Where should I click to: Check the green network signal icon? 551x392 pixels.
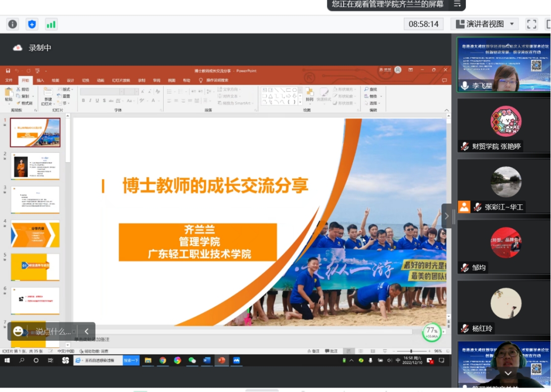51,24
